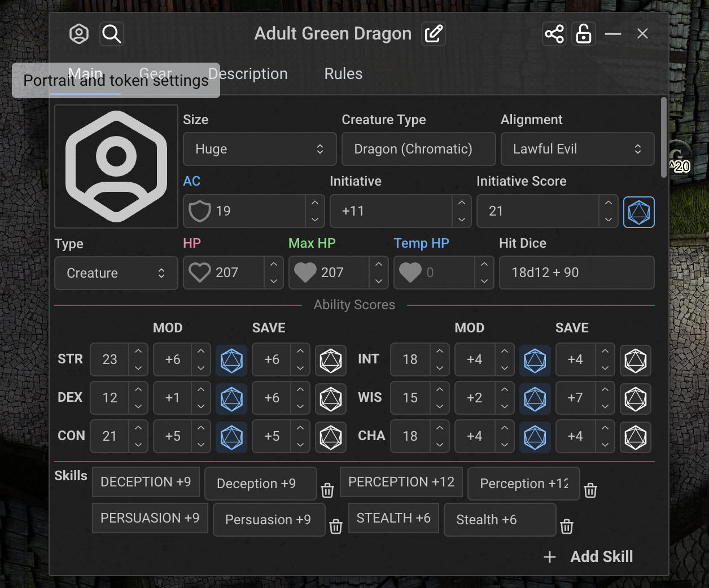Switch to the Description tab
The image size is (709, 588).
click(248, 74)
